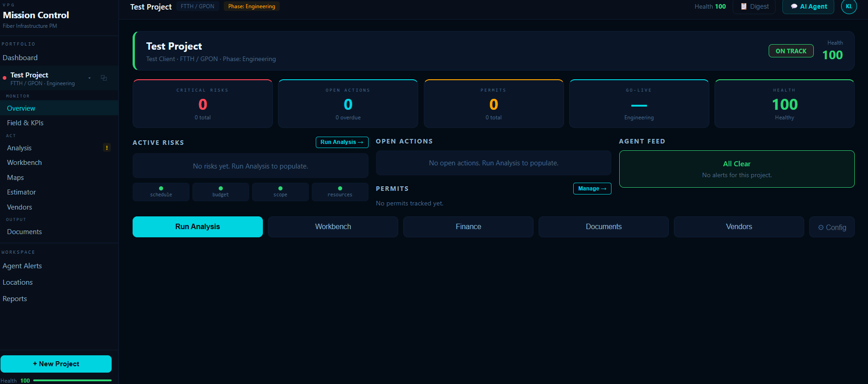
Task: Click the red status dot beside Test Project
Action: pyautogui.click(x=5, y=78)
